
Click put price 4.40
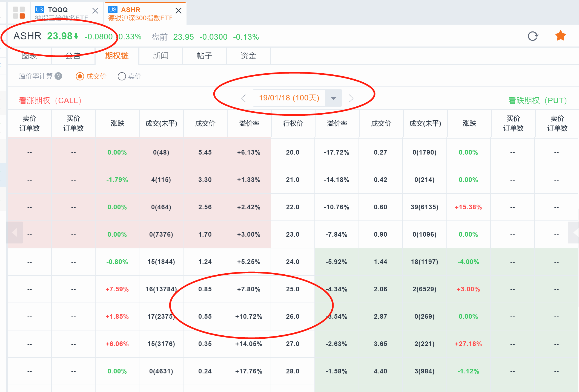[x=380, y=371]
